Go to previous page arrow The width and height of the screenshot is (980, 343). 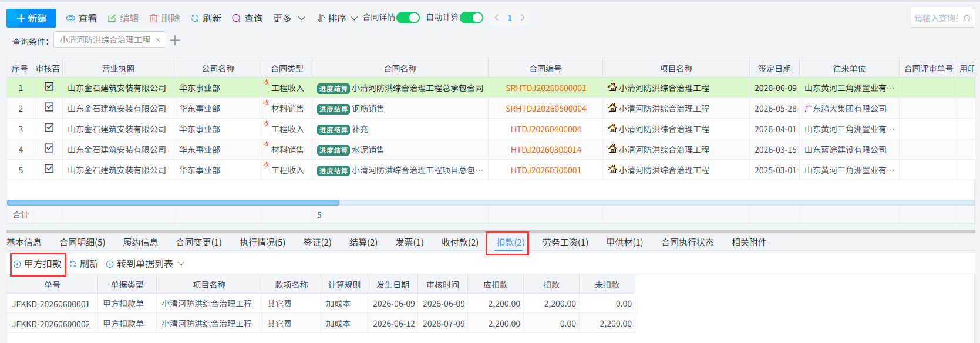497,18
